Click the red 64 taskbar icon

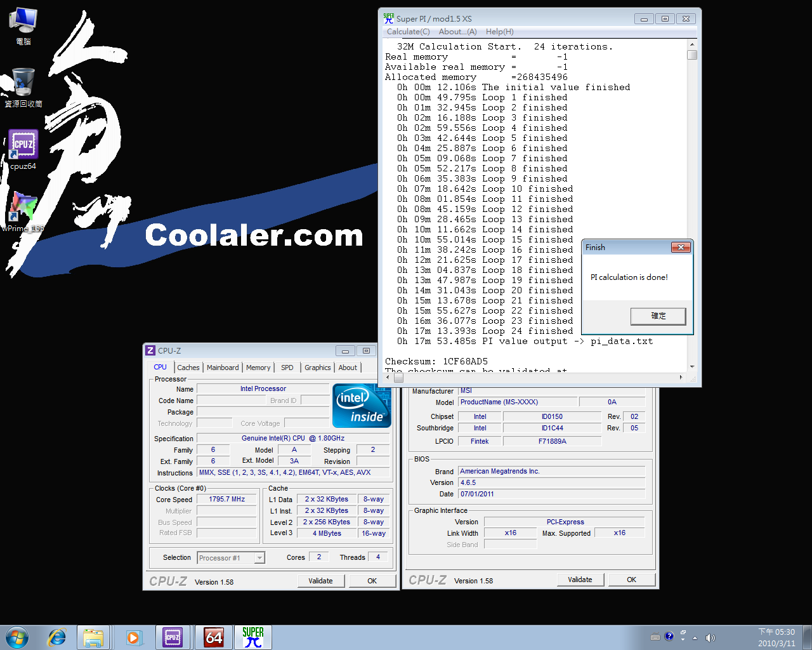click(214, 637)
